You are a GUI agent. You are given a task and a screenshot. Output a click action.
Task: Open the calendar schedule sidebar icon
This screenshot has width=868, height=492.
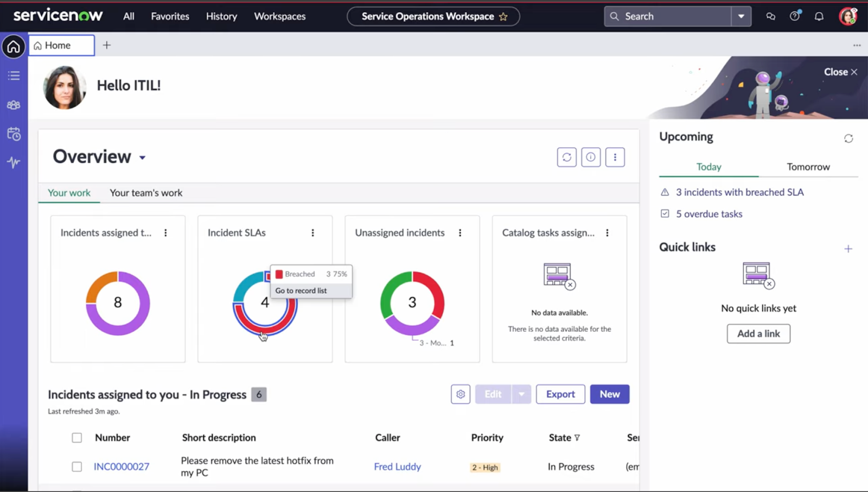point(14,134)
